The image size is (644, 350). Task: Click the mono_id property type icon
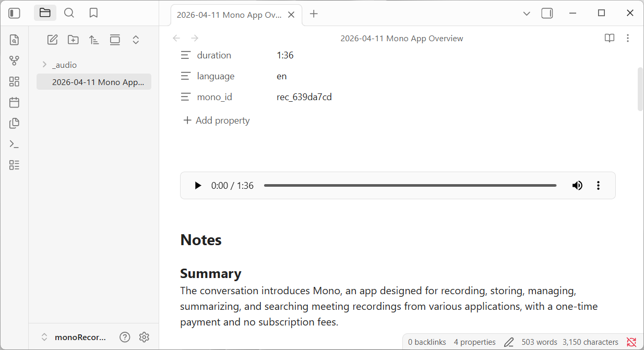point(186,97)
